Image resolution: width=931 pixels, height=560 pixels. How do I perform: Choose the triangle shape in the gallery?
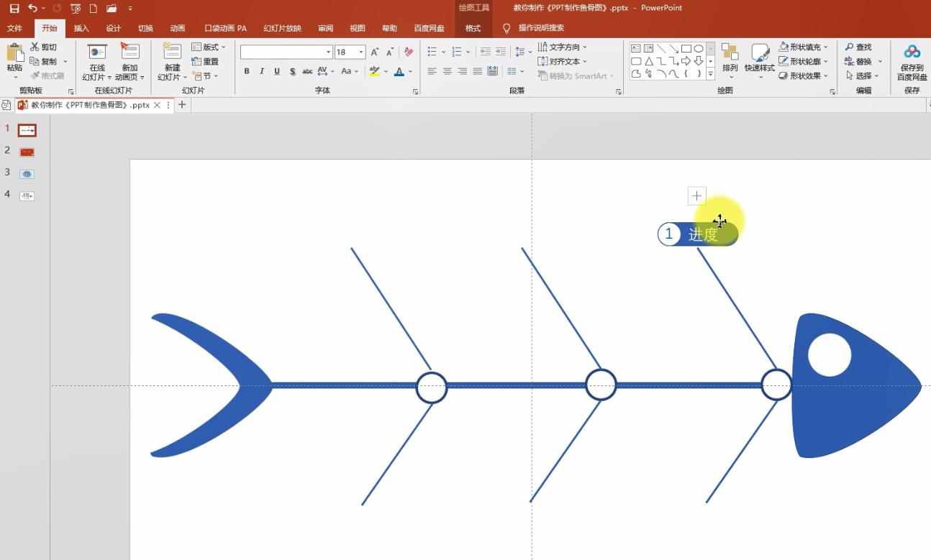point(648,61)
